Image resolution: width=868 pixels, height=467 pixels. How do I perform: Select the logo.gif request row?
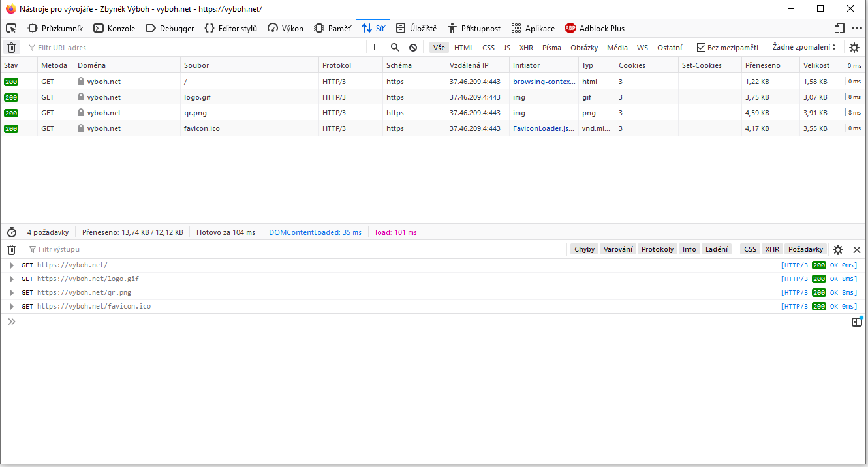[x=434, y=97]
